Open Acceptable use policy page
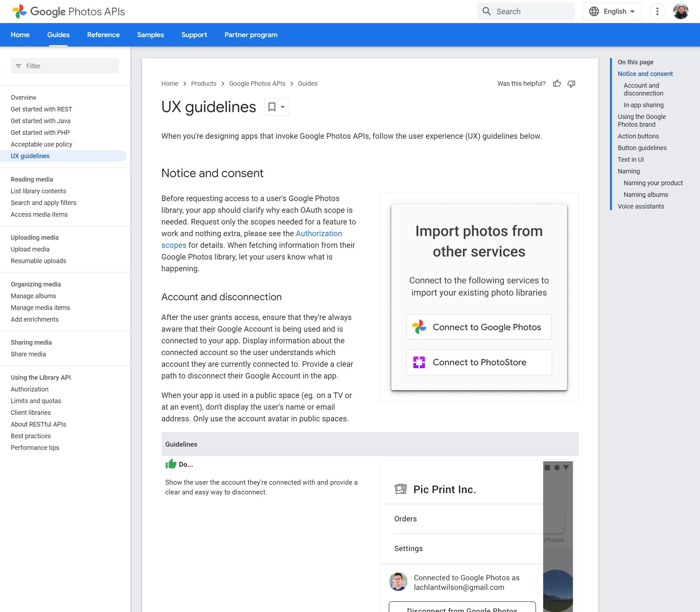Screen dimensions: 700x612 click(x=41, y=144)
